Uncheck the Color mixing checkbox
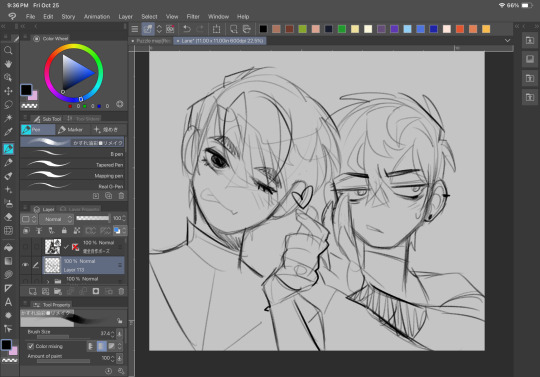This screenshot has height=377, width=540. click(31, 346)
